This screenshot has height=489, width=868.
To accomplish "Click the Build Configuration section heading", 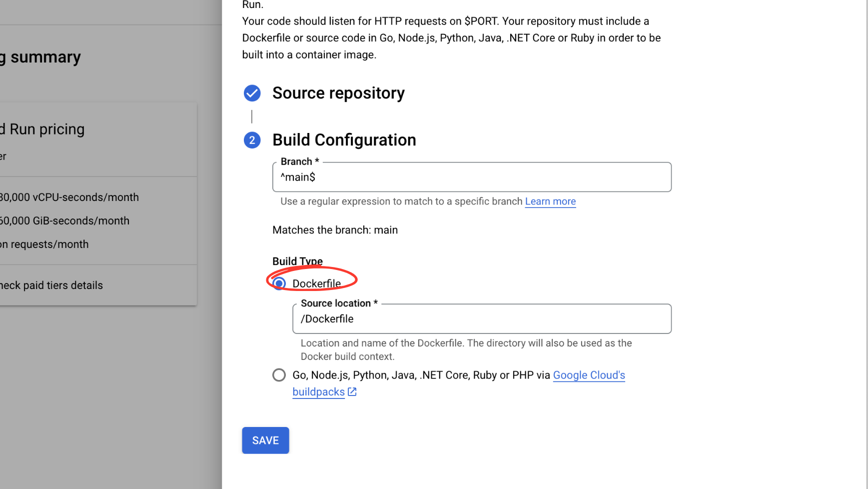I will point(344,140).
